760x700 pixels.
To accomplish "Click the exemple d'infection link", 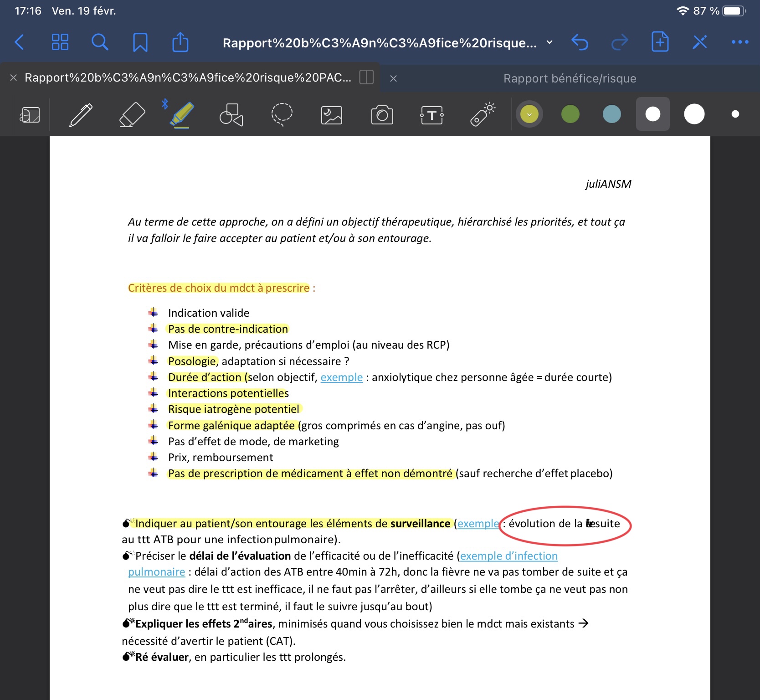I will [x=508, y=556].
